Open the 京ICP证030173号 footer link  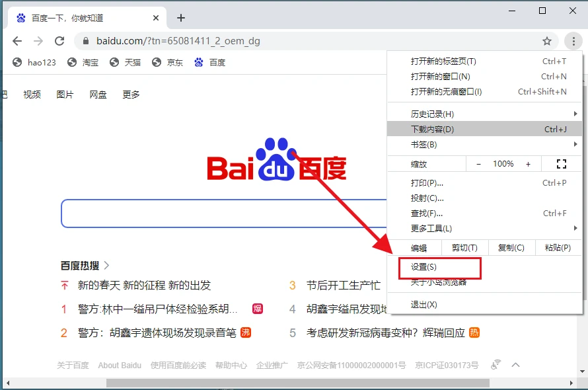pyautogui.click(x=447, y=366)
